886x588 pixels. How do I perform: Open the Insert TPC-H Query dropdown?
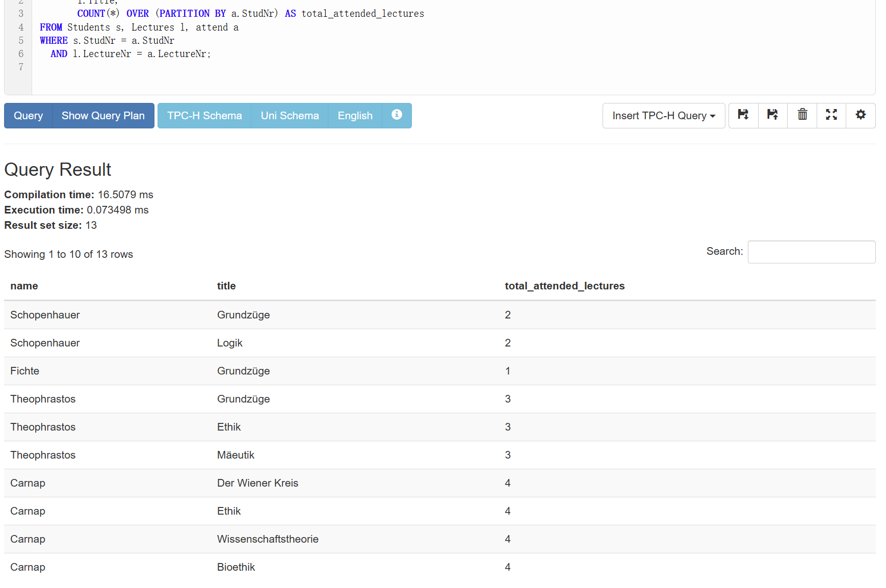click(663, 116)
